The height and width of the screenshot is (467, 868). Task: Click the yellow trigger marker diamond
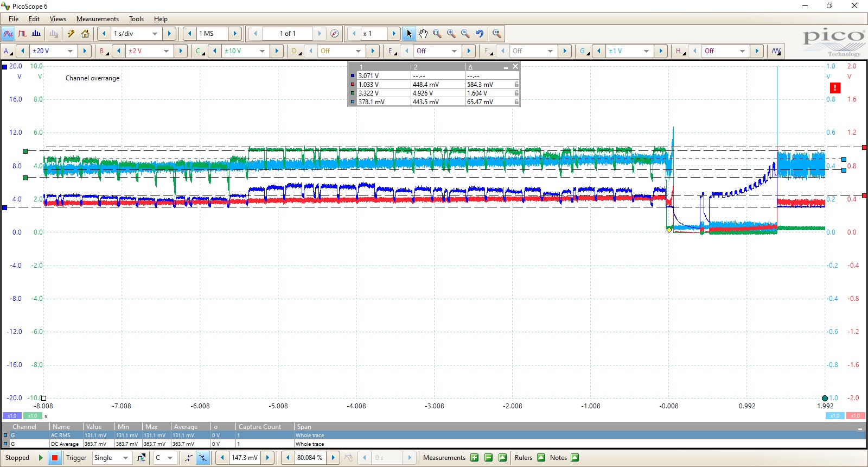pyautogui.click(x=669, y=230)
